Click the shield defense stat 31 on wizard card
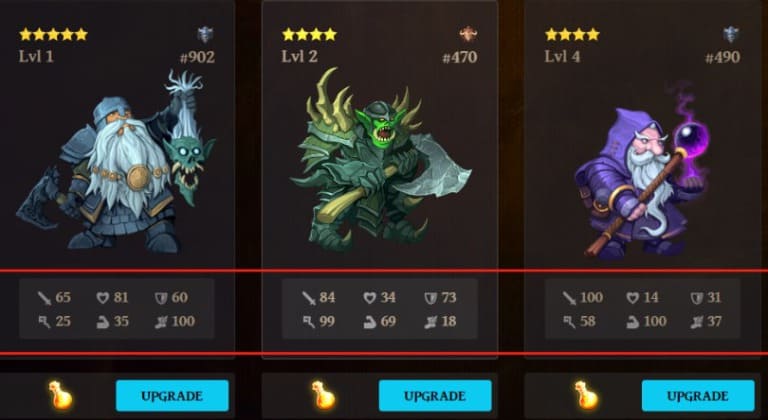This screenshot has height=420, width=768. [x=705, y=297]
